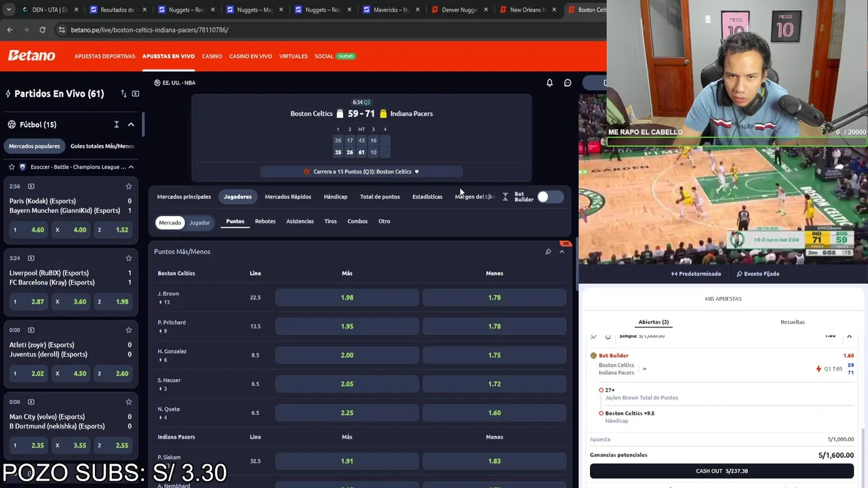Favorite the Man City vs B Dortmund match

point(128,402)
